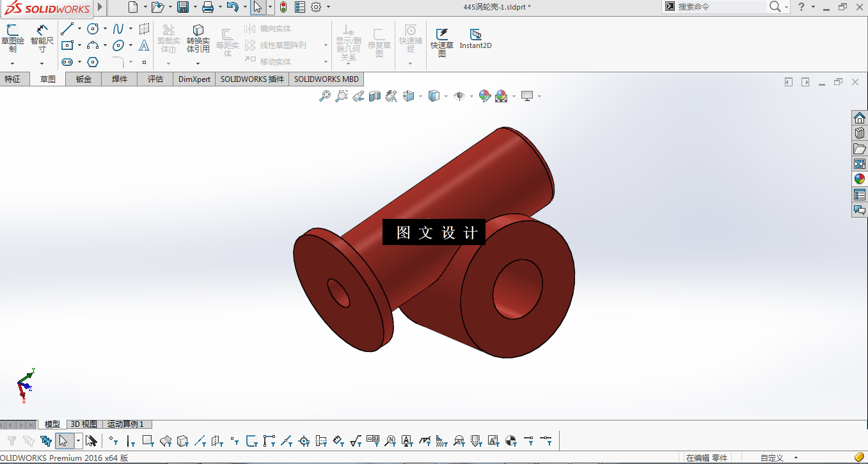Toggle Instant2D mode
This screenshot has width=868, height=464.
pos(475,39)
